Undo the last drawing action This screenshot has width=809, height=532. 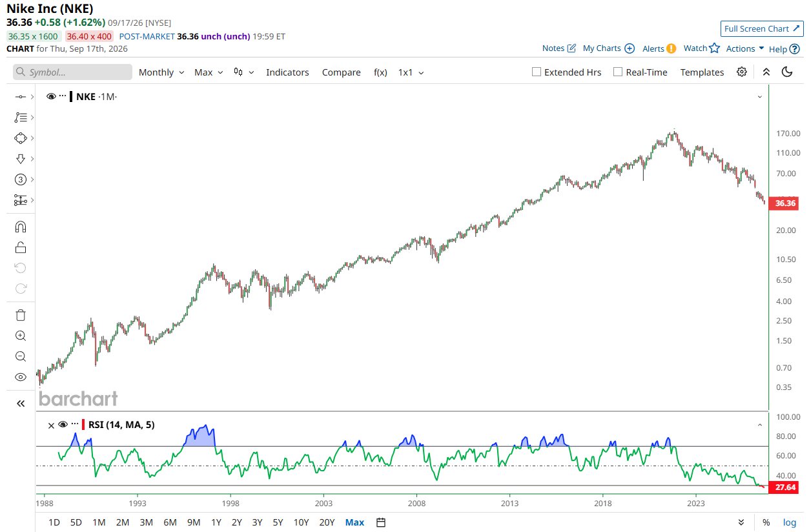20,268
